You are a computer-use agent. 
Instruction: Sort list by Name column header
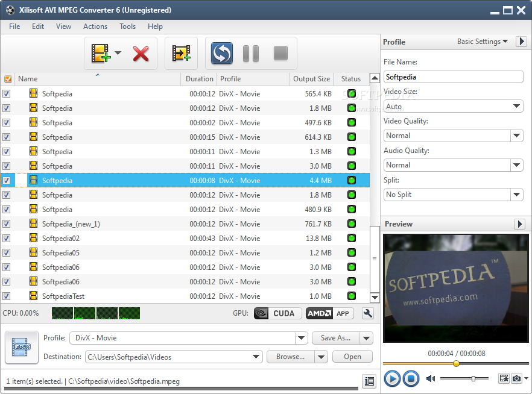98,79
